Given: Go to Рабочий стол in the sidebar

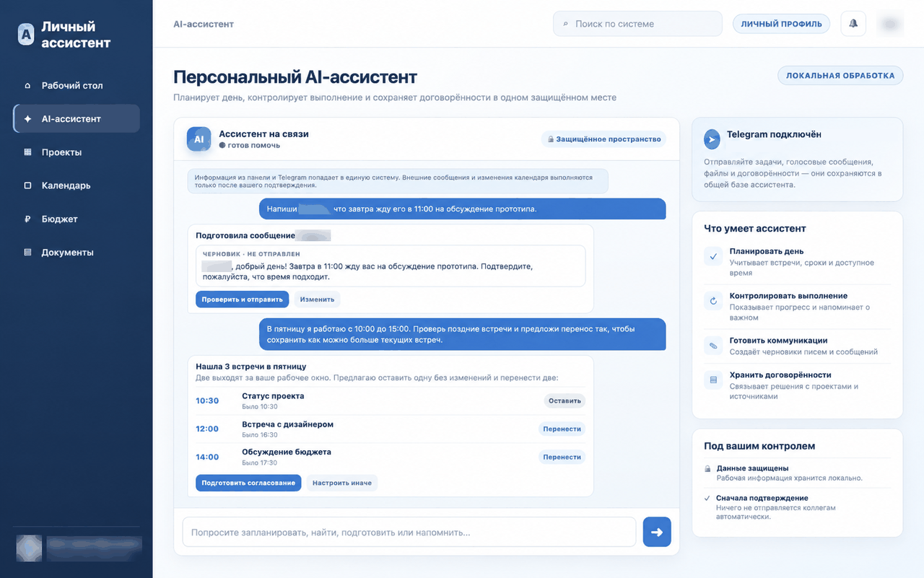Looking at the screenshot, I should click(x=77, y=85).
